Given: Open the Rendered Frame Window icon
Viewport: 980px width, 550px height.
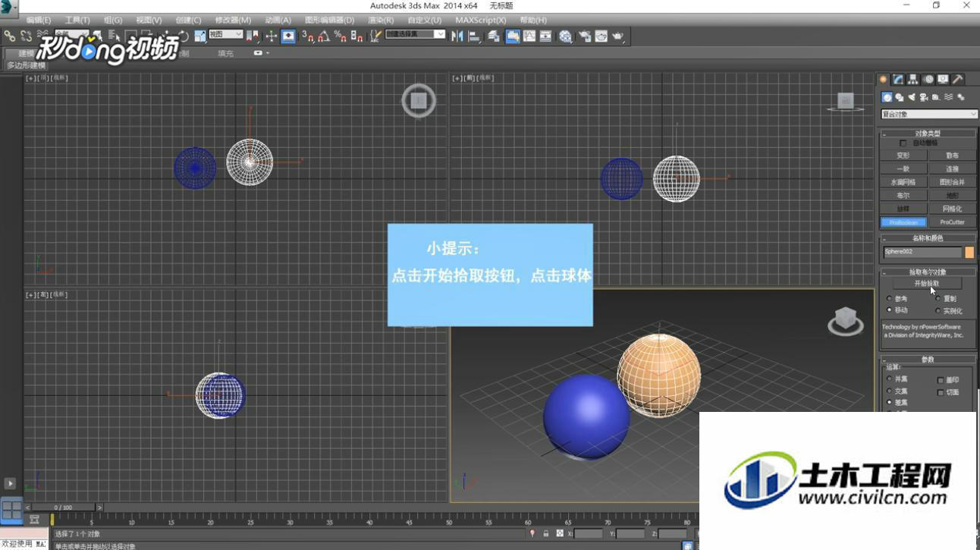Looking at the screenshot, I should pos(602,36).
